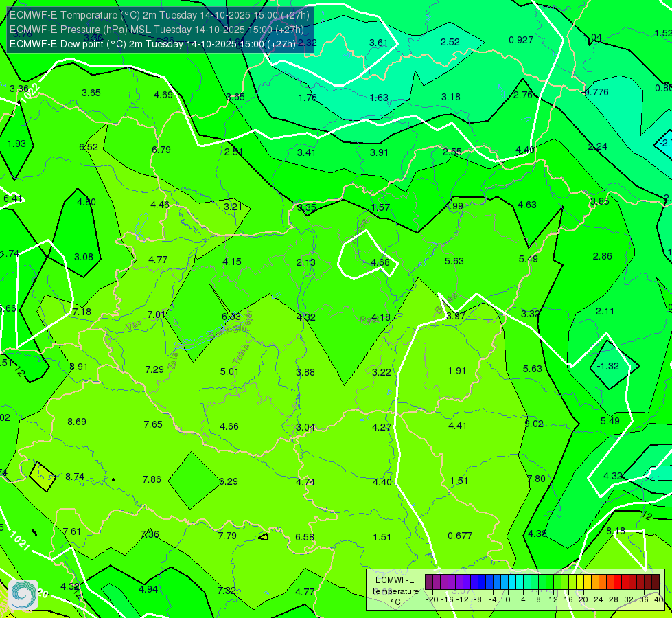672x618 pixels.
Task: Click the dew point value '4.69'
Action: click(163, 95)
